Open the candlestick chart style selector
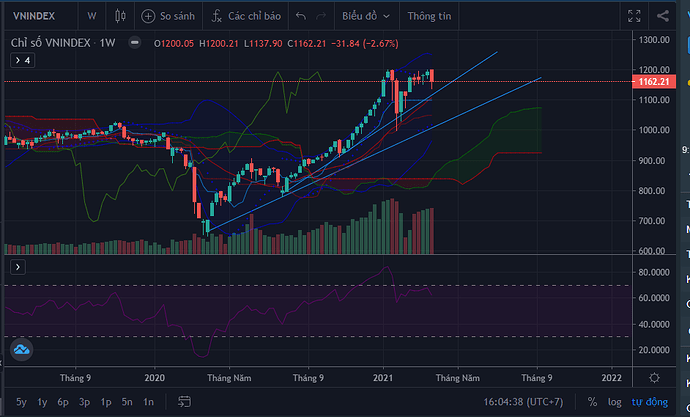This screenshot has width=690, height=417. 121,16
